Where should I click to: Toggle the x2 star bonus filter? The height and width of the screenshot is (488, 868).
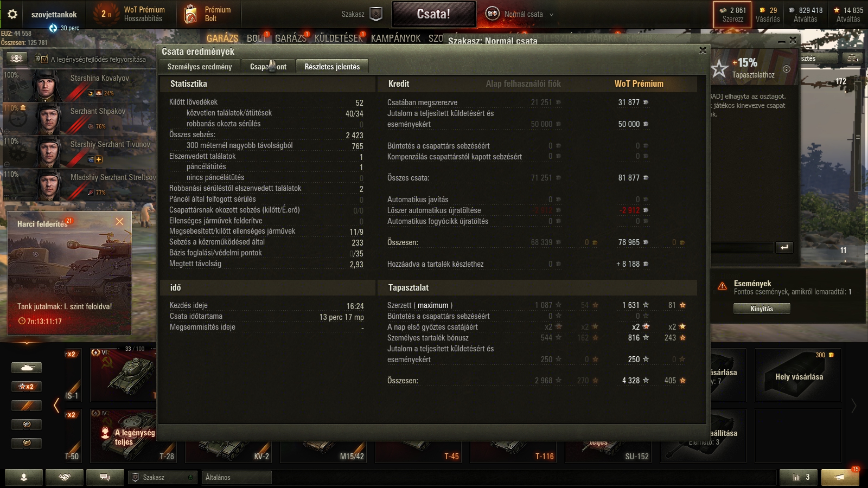(27, 387)
